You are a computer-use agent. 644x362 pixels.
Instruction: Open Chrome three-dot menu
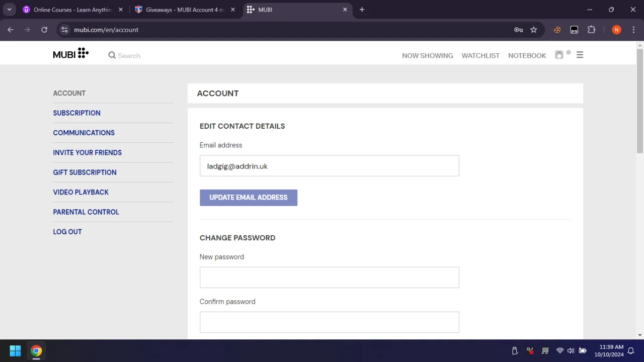(633, 30)
